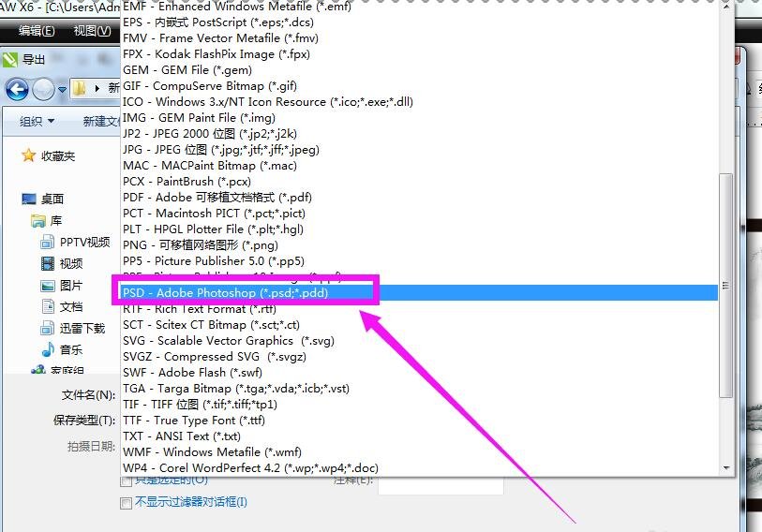Choose FPX - Kodak FlashPix Image

(419, 54)
